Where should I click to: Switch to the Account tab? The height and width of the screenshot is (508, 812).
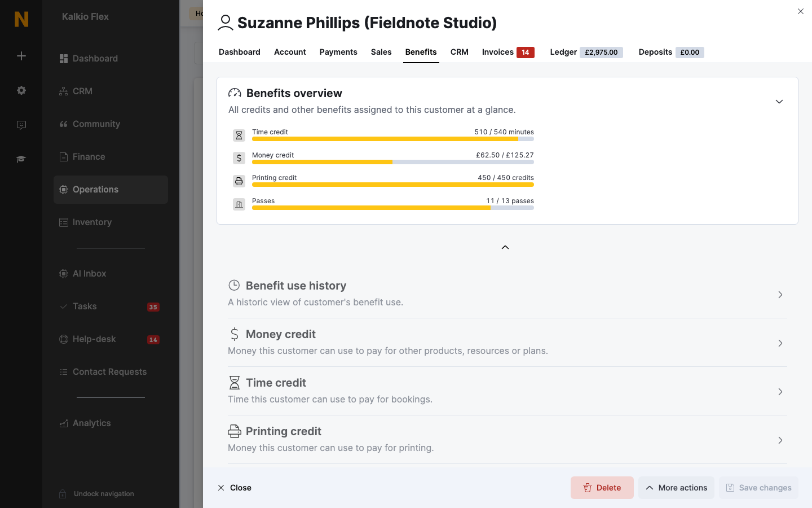click(290, 52)
